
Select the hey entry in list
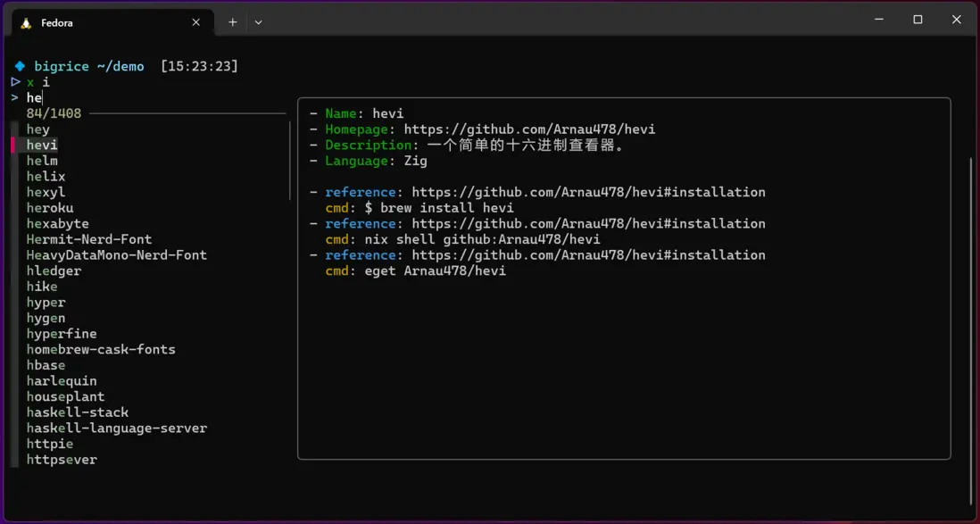(x=38, y=129)
